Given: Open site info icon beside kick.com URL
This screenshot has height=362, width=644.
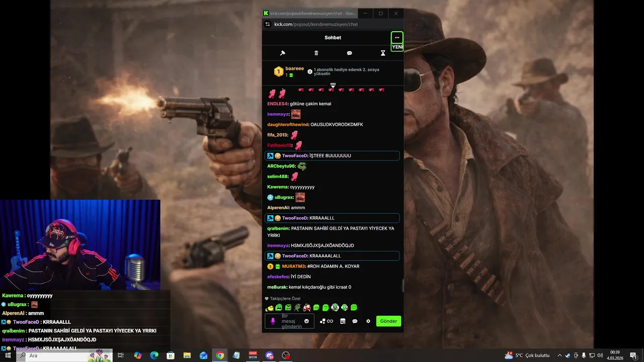Looking at the screenshot, I should pos(268,24).
